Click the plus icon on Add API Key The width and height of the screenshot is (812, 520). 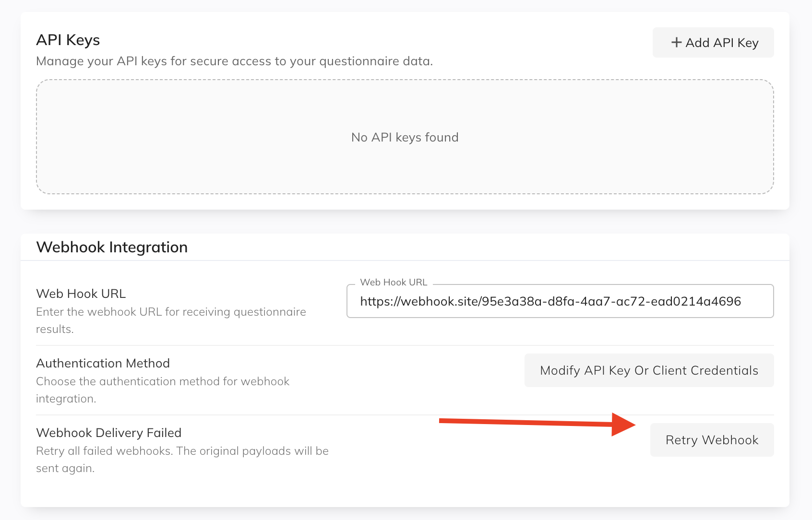coord(676,42)
